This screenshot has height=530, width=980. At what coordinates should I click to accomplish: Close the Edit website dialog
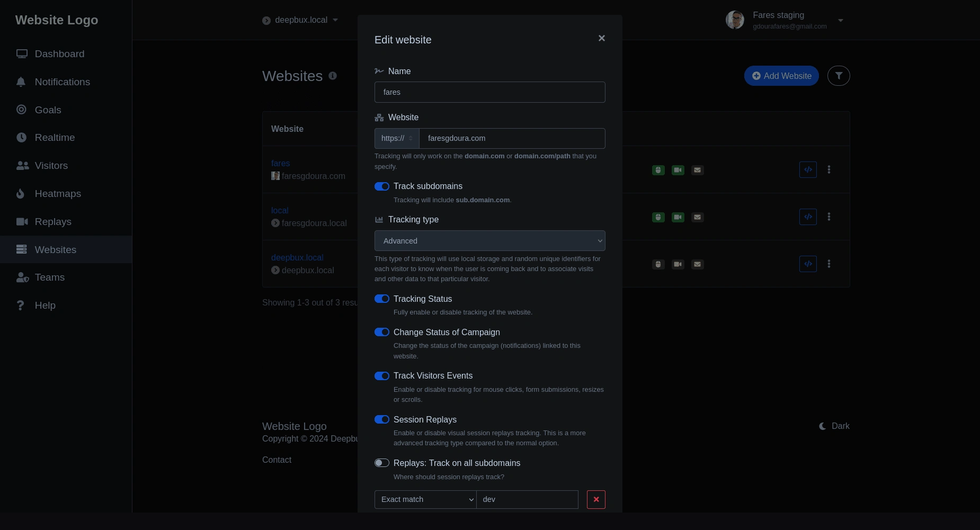tap(601, 38)
